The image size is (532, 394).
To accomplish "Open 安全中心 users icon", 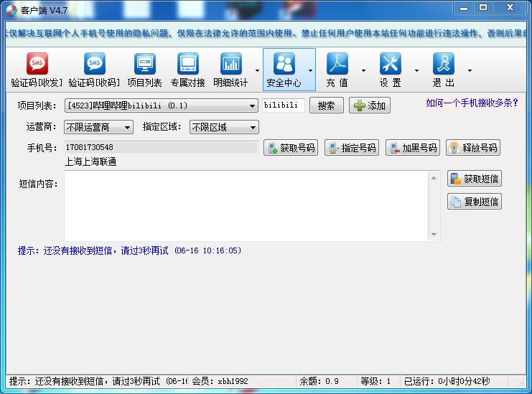I will (284, 63).
